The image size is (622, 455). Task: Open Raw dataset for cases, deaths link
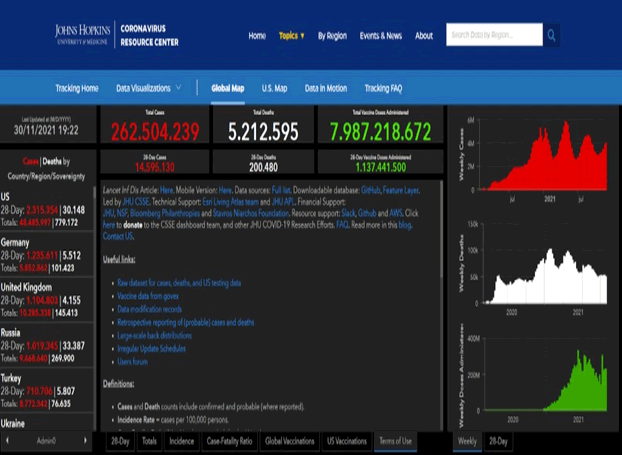coord(179,283)
